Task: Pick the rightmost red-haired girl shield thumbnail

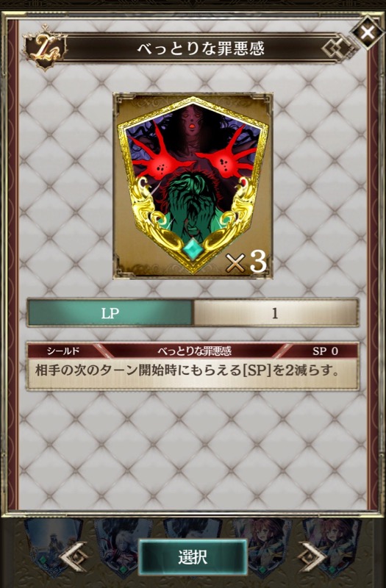Action: [332, 545]
